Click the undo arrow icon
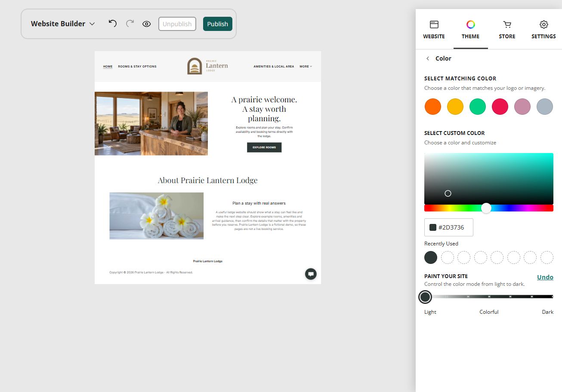 pyautogui.click(x=112, y=24)
